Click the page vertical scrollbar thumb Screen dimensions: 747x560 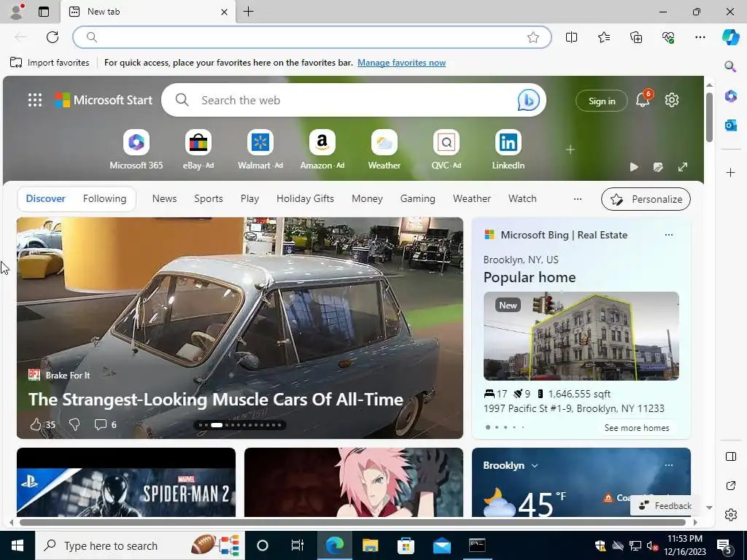point(709,117)
